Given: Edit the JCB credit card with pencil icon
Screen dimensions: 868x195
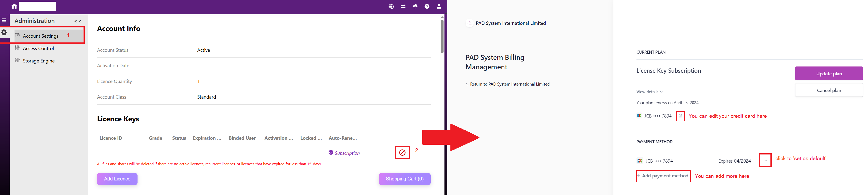Looking at the screenshot, I should pos(680,116).
